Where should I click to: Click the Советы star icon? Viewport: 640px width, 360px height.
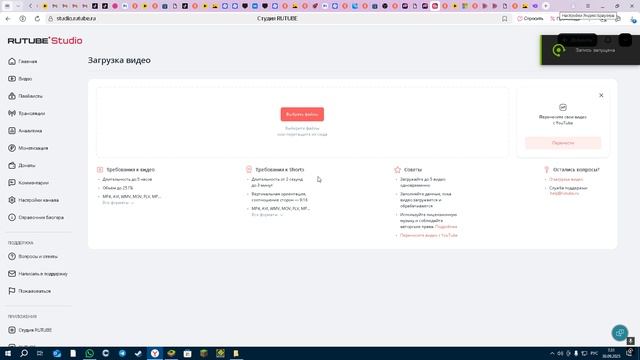click(398, 169)
